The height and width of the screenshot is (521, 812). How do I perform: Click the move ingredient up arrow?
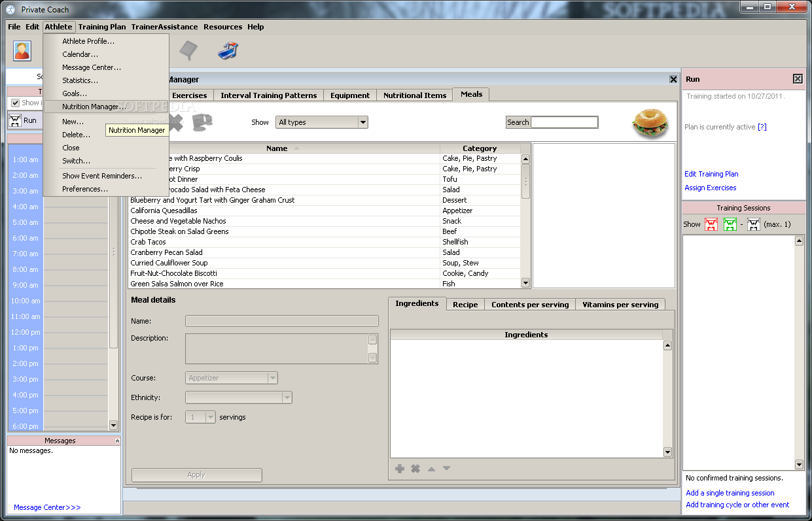(431, 469)
